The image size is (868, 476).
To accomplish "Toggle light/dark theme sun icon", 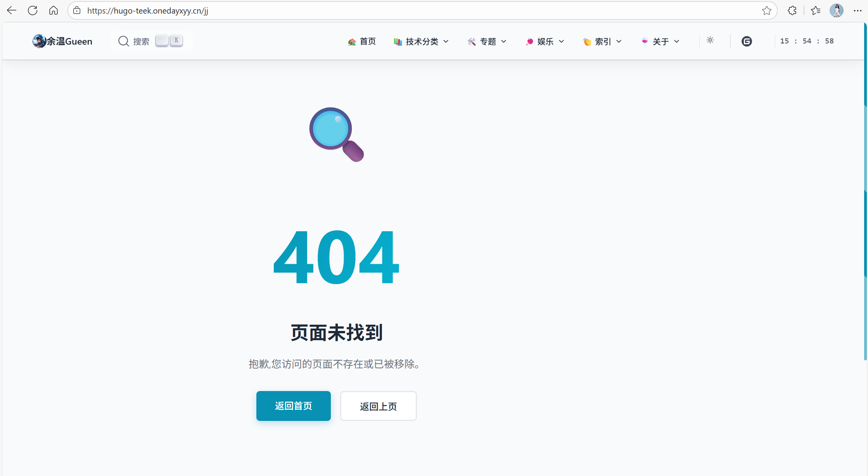I will 710,40.
